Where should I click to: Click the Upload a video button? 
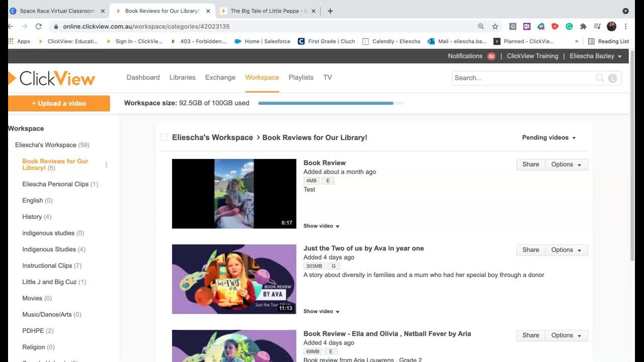59,103
